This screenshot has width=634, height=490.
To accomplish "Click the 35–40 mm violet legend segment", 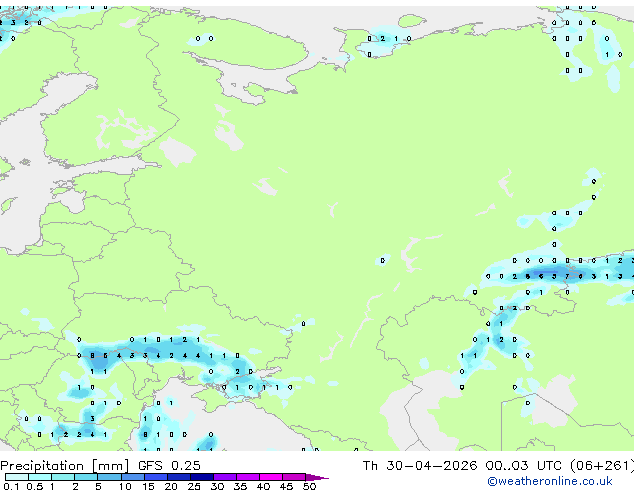I will pyautogui.click(x=248, y=477).
